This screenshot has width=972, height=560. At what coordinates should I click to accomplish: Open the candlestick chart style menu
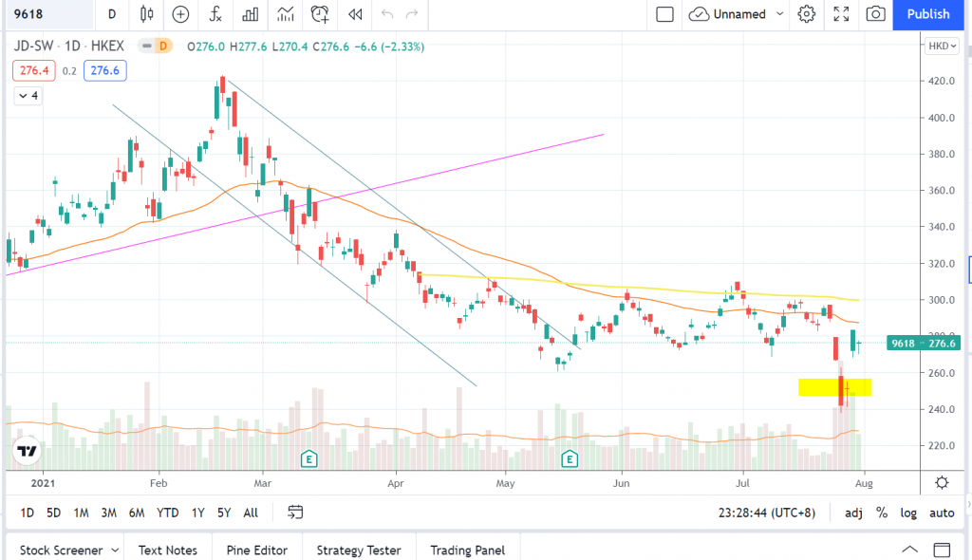tap(146, 14)
